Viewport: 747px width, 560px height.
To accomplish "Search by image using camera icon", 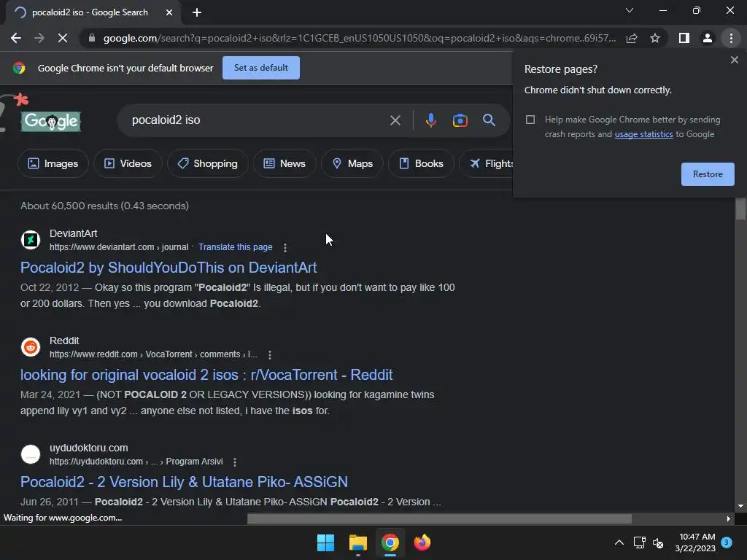I will tap(460, 120).
